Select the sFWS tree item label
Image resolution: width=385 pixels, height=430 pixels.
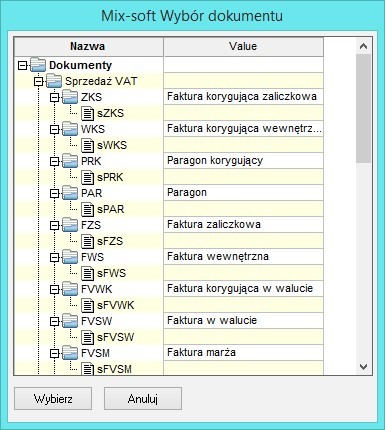coord(111,273)
